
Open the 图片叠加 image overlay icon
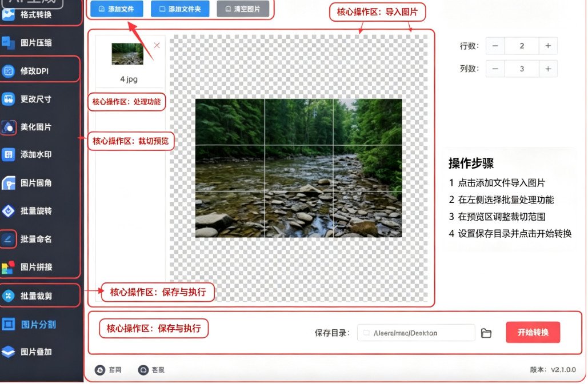pyautogui.click(x=8, y=352)
